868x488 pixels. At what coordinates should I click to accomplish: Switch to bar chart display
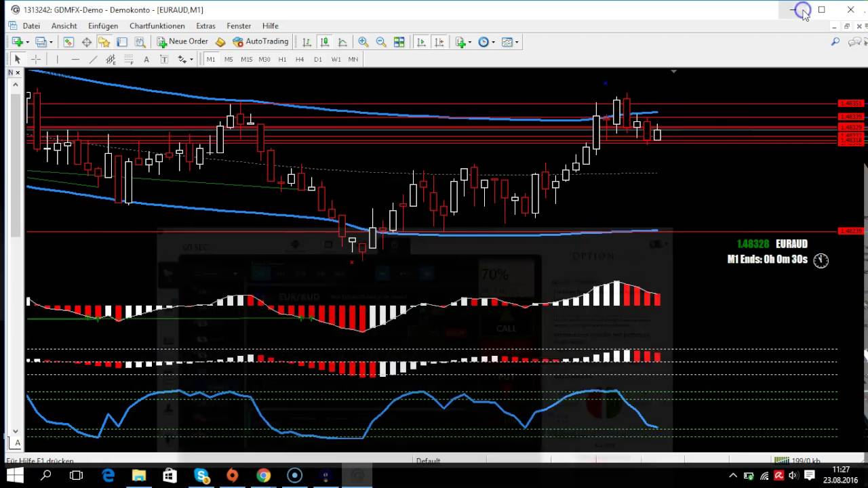coord(307,42)
